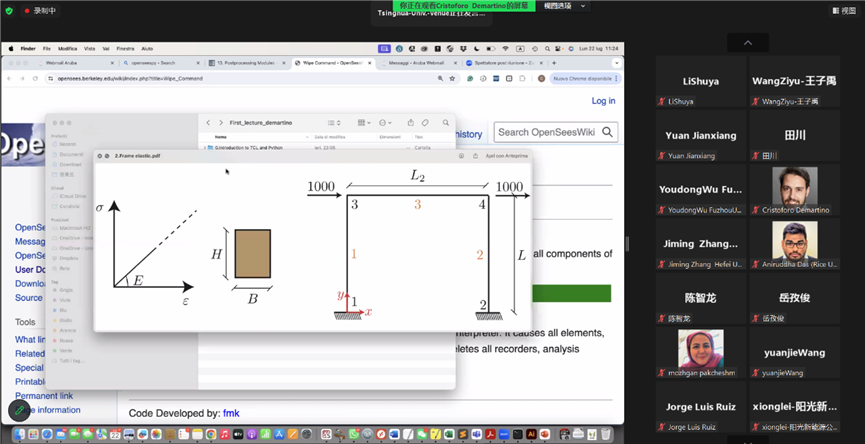The image size is (865, 444).
Task: Click the Chrome page reload icon
Action: point(36,78)
